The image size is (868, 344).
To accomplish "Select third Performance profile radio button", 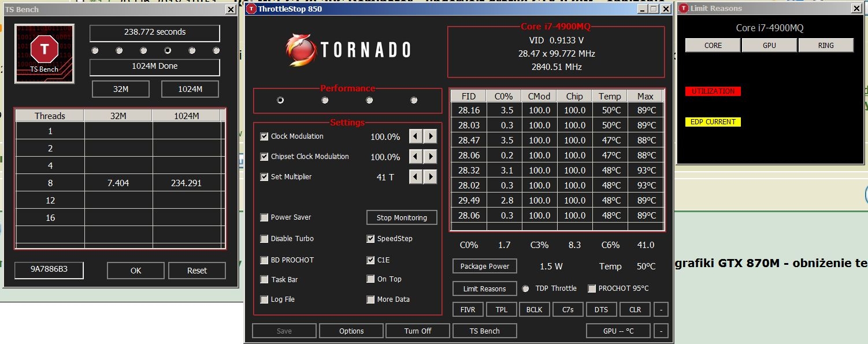I will (369, 100).
